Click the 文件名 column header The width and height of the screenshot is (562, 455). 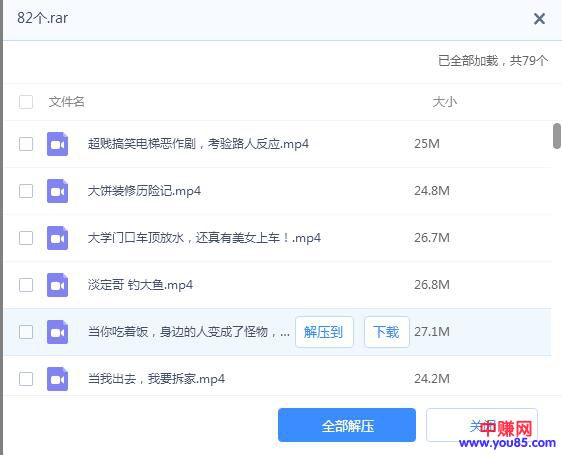[x=67, y=102]
